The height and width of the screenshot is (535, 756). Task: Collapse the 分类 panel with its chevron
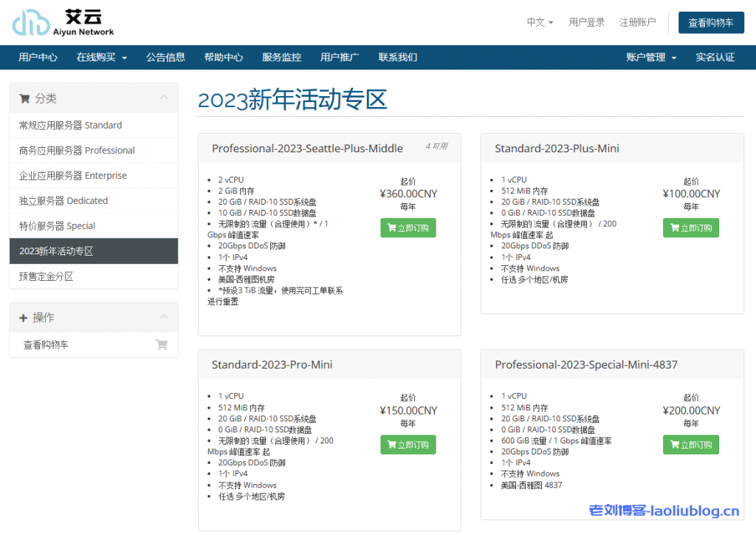pyautogui.click(x=164, y=98)
